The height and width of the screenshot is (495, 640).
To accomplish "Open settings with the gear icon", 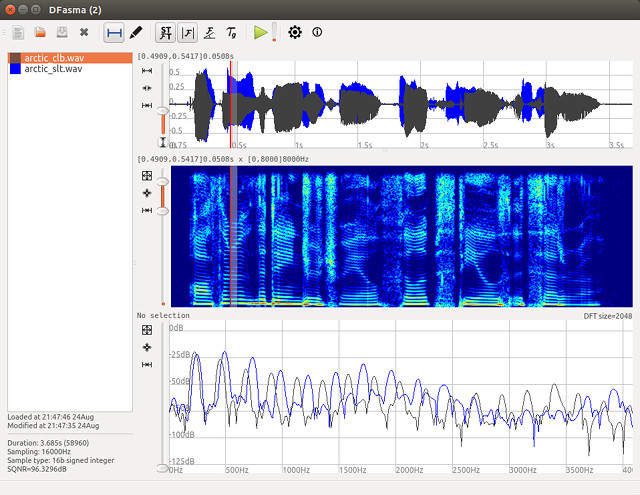I will 294,32.
